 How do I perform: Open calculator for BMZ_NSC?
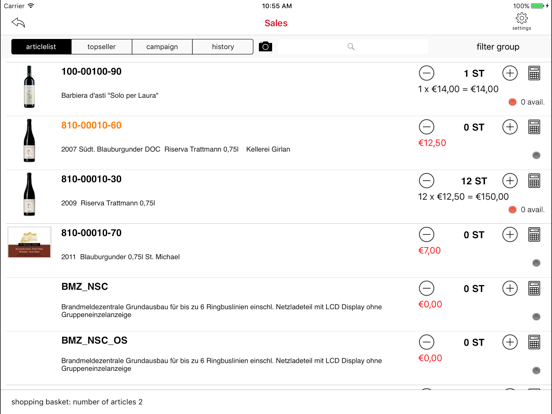pyautogui.click(x=534, y=289)
